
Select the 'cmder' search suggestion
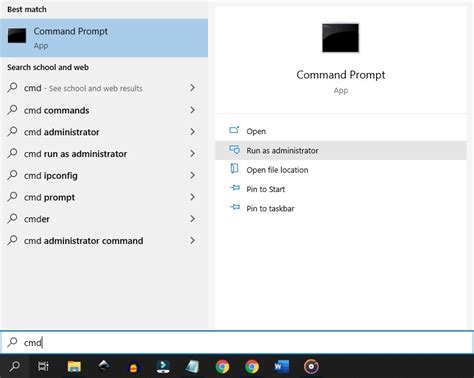coord(104,219)
